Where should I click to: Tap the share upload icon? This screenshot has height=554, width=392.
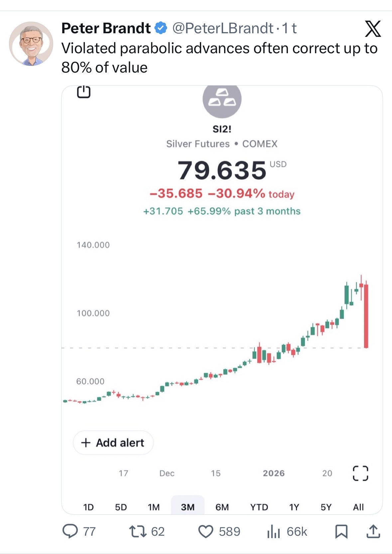point(373,531)
